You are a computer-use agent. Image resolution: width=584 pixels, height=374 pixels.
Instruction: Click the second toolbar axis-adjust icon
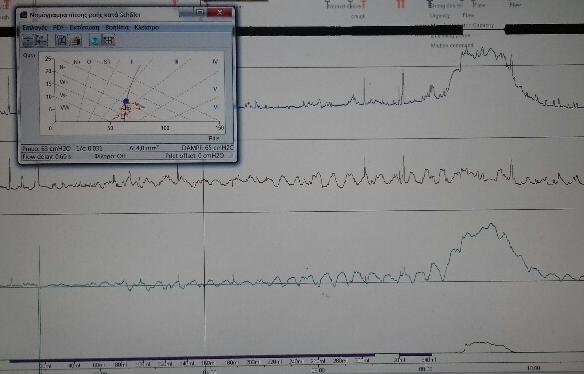click(41, 40)
